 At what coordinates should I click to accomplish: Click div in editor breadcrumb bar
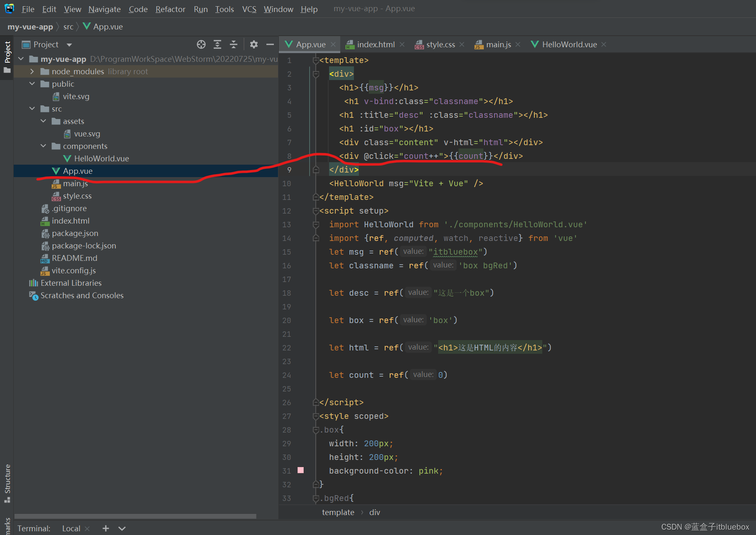[375, 512]
